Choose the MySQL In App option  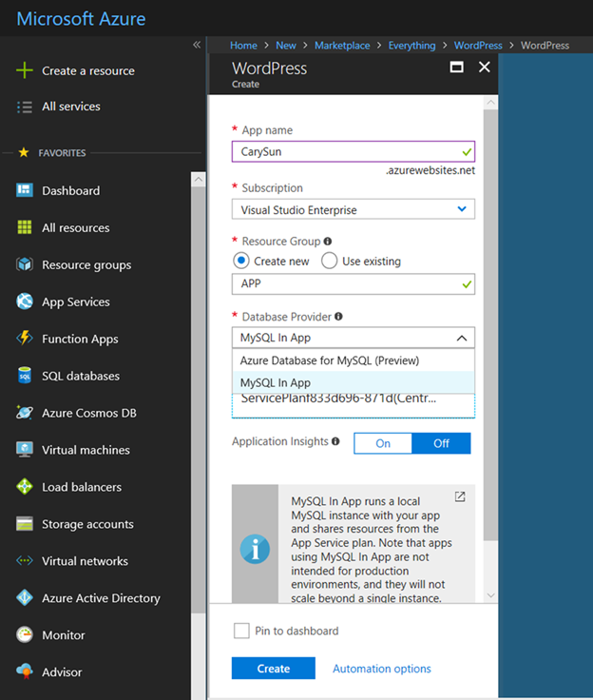[354, 382]
